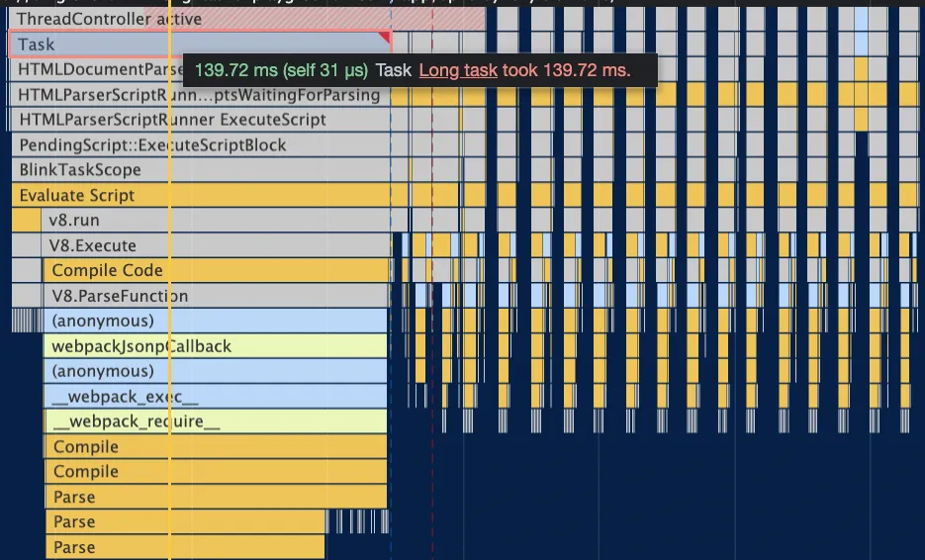
Task: Select the Compile Code bar
Action: tap(216, 270)
